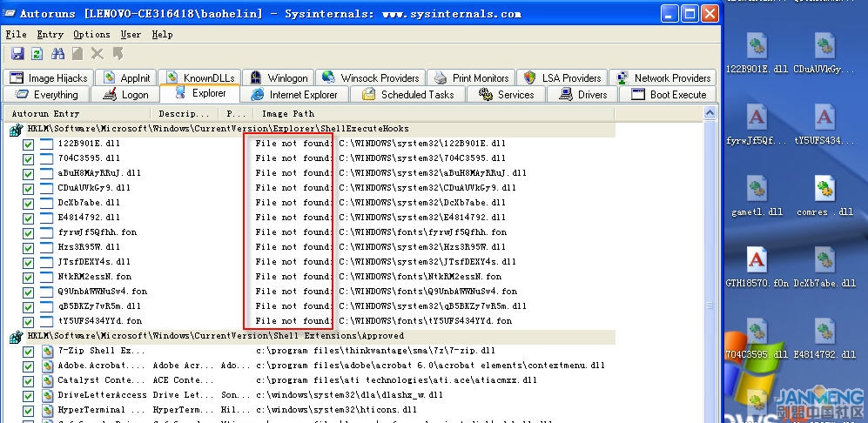Switch to the LSA Providers tab

[562, 78]
